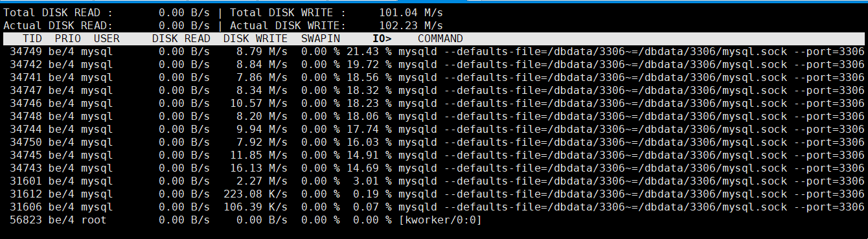The height and width of the screenshot is (239, 868).
Task: Click the 7.86 M/s disk write value
Action: tap(262, 78)
